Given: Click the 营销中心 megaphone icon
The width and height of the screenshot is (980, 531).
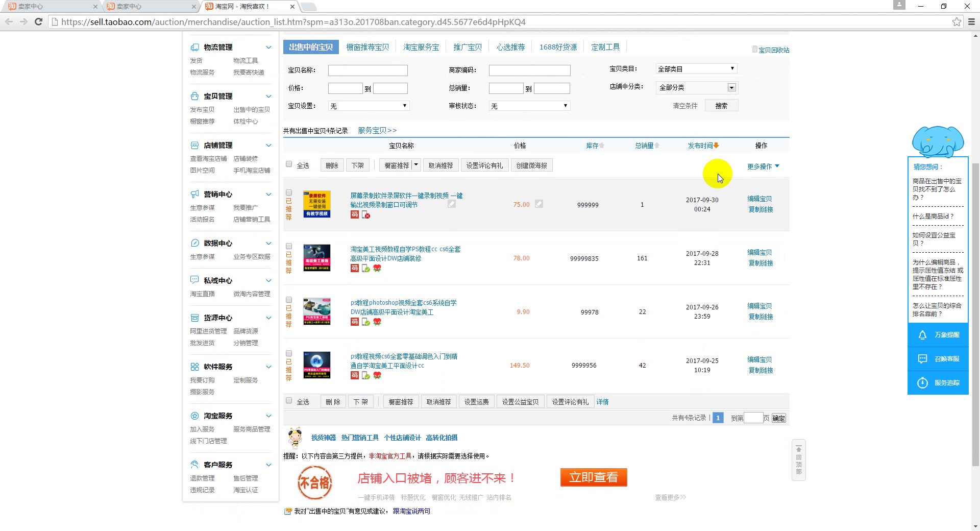Looking at the screenshot, I should pyautogui.click(x=194, y=194).
